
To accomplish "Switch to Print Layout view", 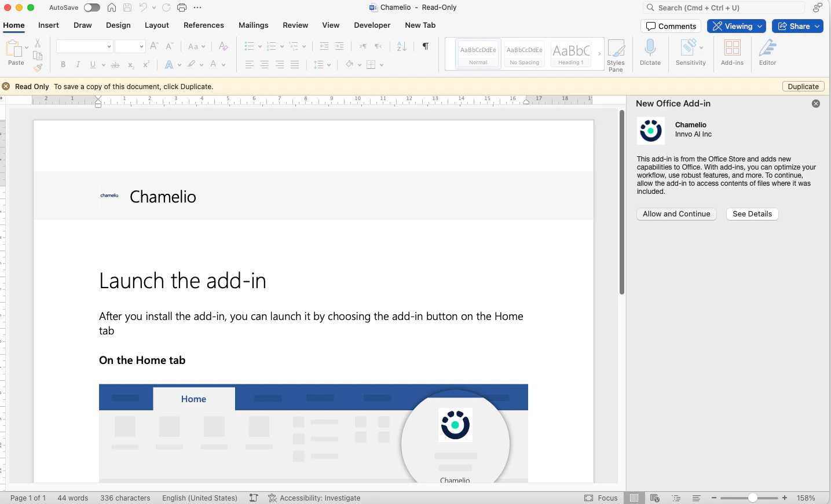I will coord(634,498).
